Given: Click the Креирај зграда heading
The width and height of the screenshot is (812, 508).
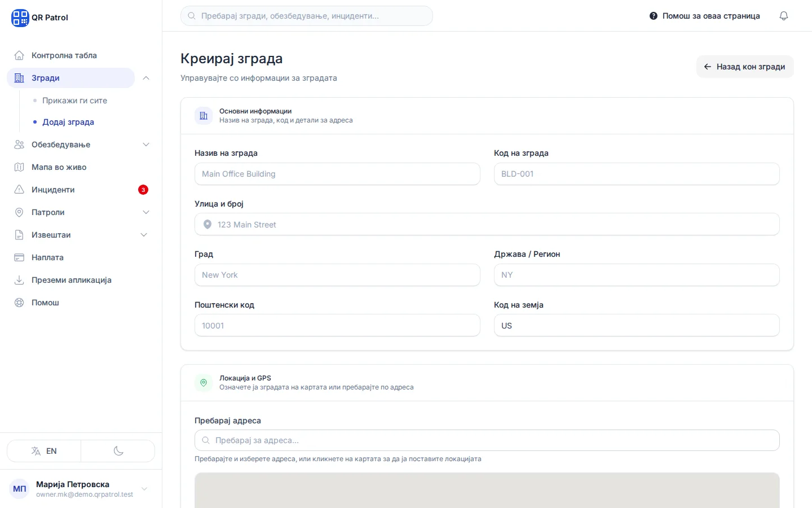Looking at the screenshot, I should click(x=232, y=59).
